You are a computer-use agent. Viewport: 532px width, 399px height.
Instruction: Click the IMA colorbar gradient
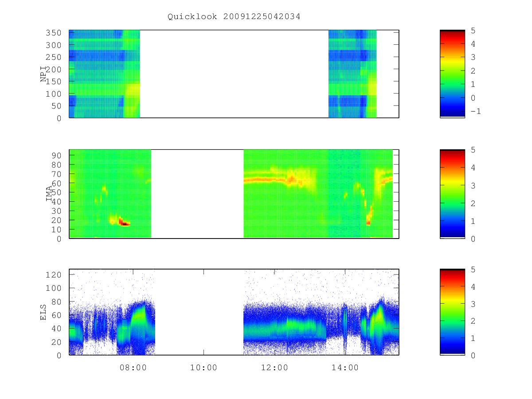[452, 194]
